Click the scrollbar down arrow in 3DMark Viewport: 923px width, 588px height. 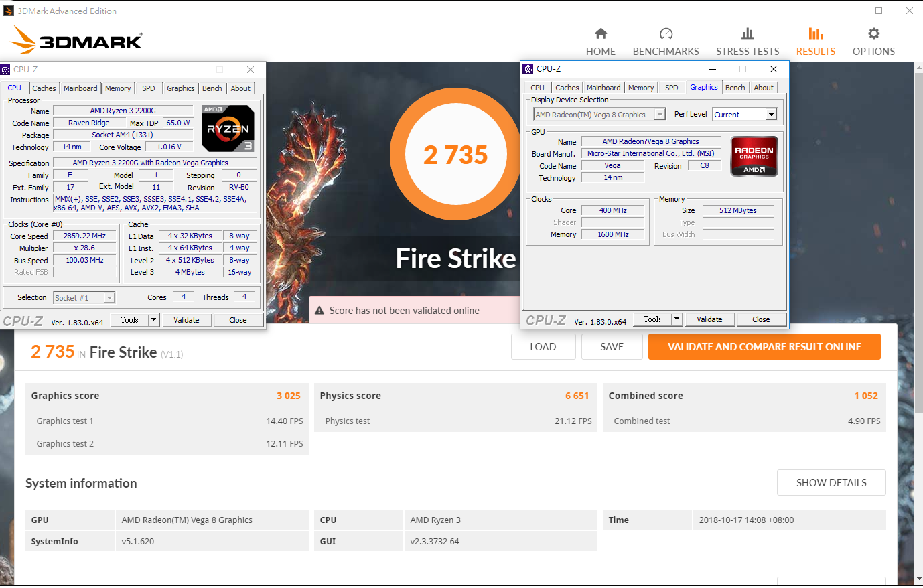point(918,579)
